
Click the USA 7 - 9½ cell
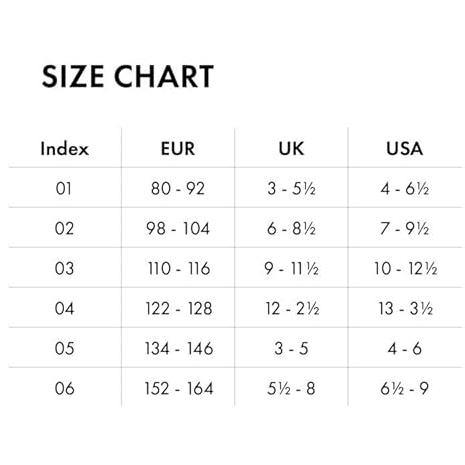click(x=405, y=228)
